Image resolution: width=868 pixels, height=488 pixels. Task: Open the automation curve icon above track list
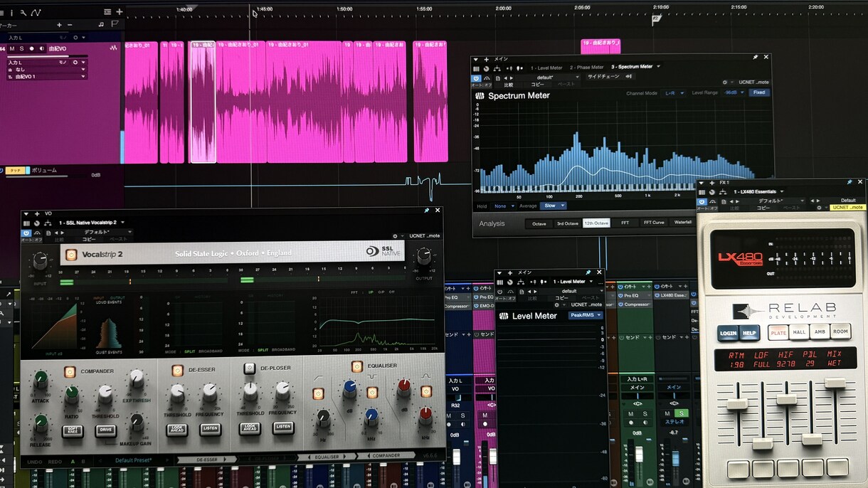[x=36, y=12]
